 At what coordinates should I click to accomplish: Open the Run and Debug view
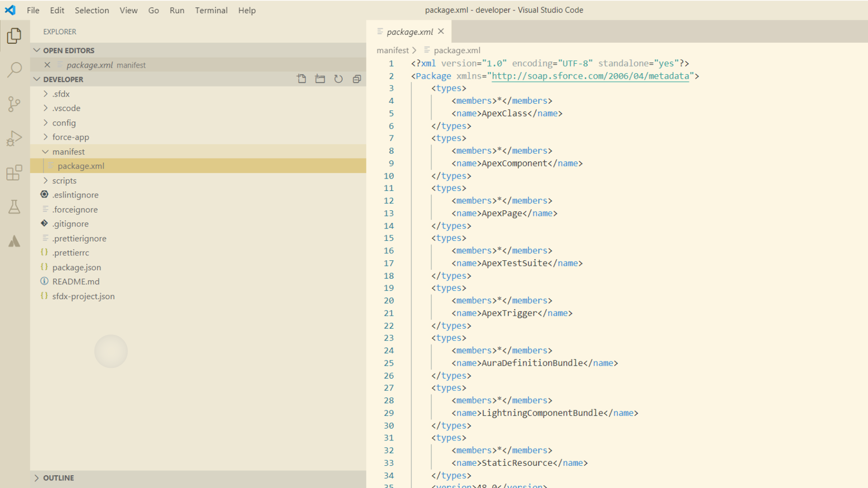point(14,138)
